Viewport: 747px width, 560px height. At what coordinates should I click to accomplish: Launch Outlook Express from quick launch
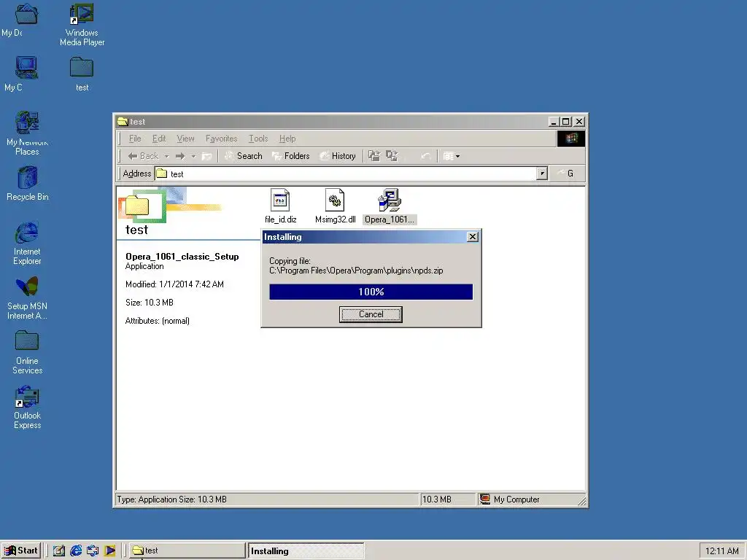(93, 551)
